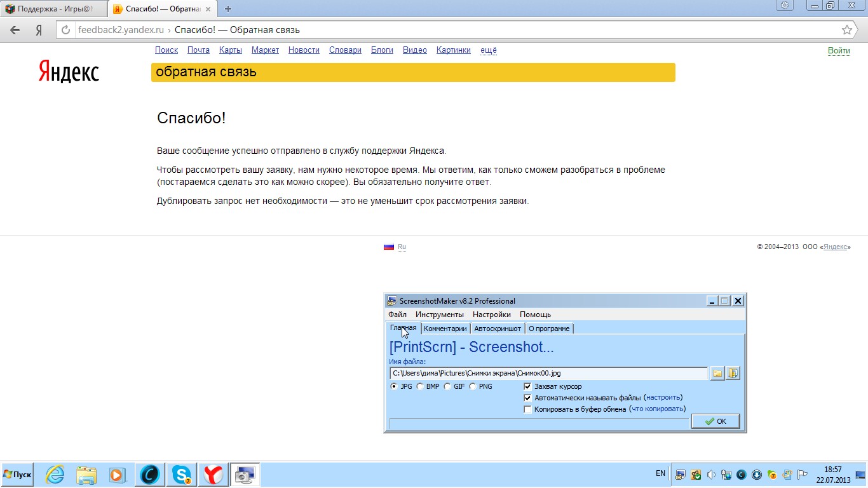Open Skype from the taskbar
The height and width of the screenshot is (488, 868).
182,475
